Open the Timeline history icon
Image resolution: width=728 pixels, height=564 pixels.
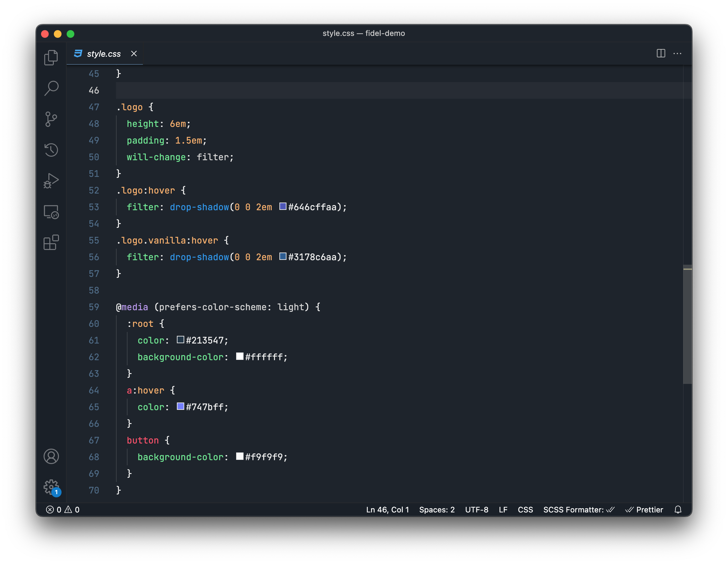(51, 150)
